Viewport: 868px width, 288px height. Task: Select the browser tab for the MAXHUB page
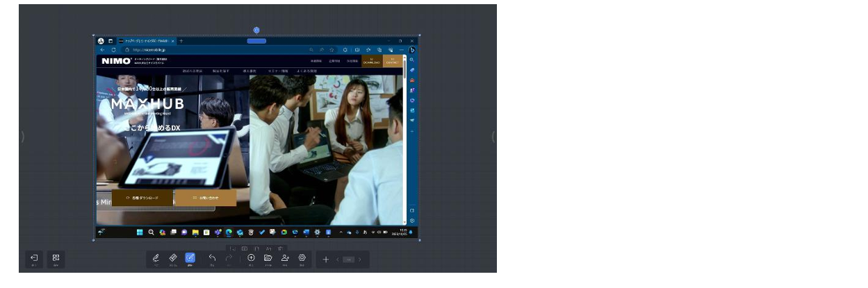pyautogui.click(x=147, y=41)
